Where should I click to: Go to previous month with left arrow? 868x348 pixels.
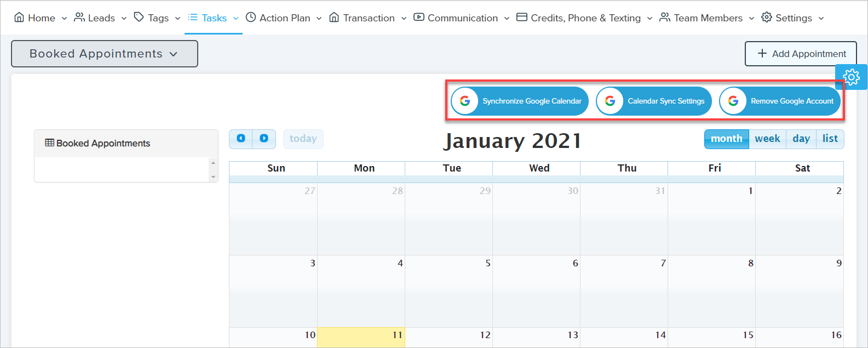pyautogui.click(x=241, y=139)
